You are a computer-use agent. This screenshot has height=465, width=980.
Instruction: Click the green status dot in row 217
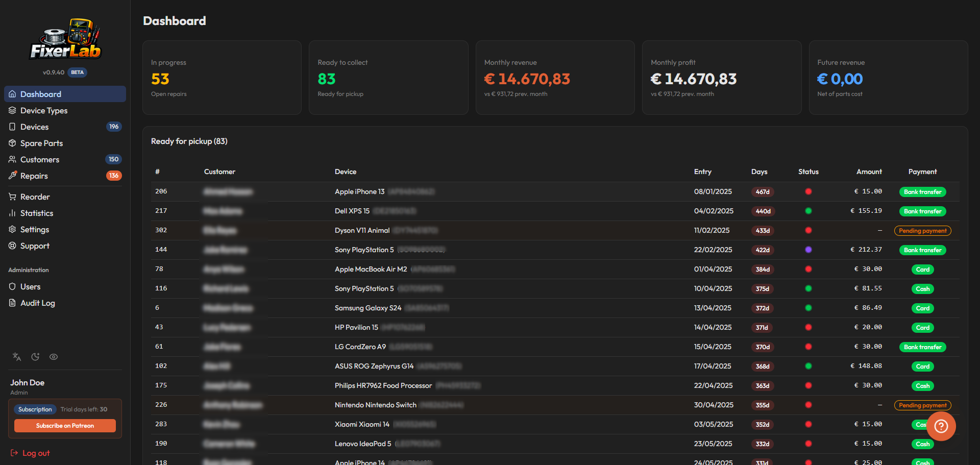click(x=808, y=211)
